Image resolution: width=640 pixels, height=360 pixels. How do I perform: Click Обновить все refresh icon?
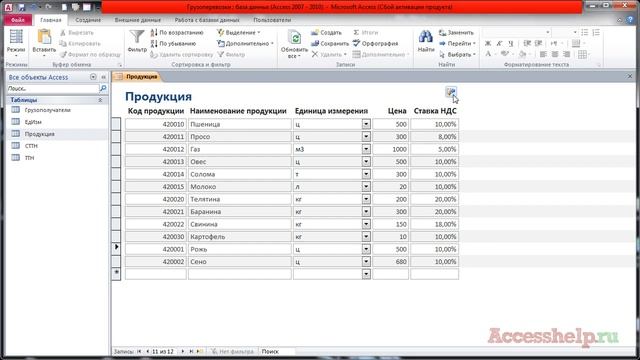pyautogui.click(x=294, y=44)
